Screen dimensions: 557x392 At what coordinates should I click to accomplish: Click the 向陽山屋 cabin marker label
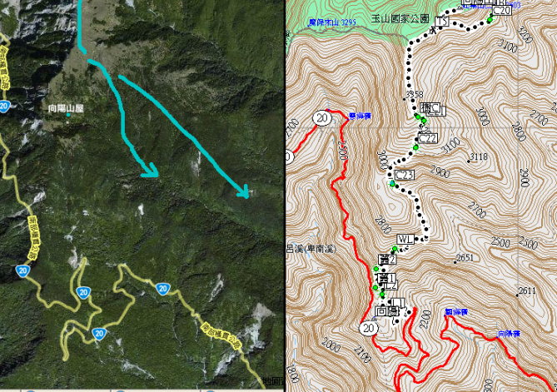pyautogui.click(x=66, y=108)
